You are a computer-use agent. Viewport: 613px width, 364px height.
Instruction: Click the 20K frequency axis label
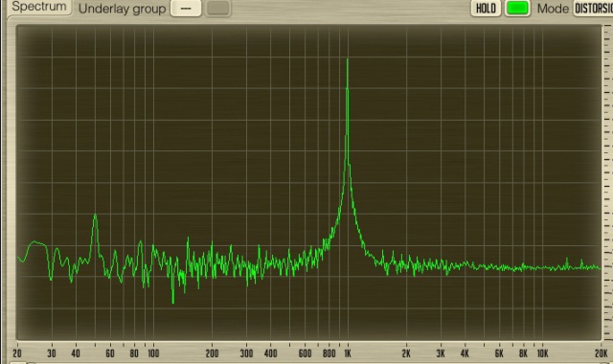click(602, 353)
